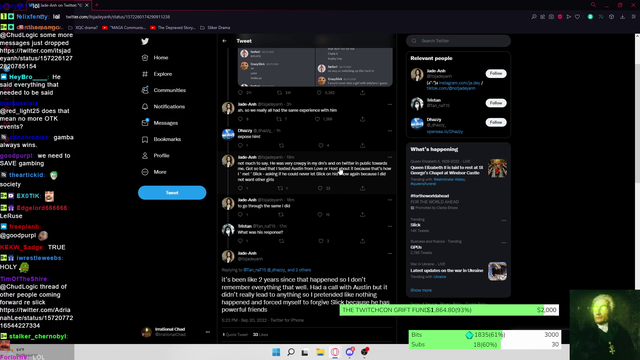Open more menu on Dhazzy's tweet
This screenshot has height=360, width=640.
click(390, 131)
